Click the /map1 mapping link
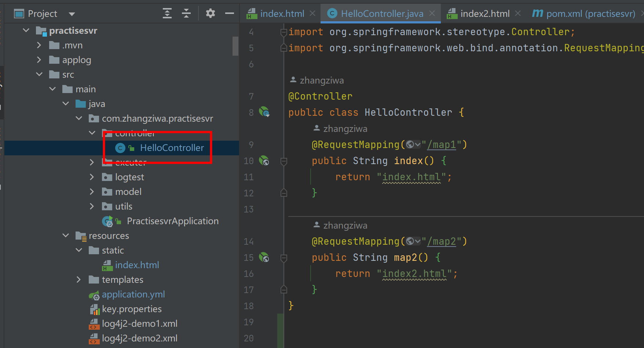This screenshot has height=348, width=644. tap(442, 145)
